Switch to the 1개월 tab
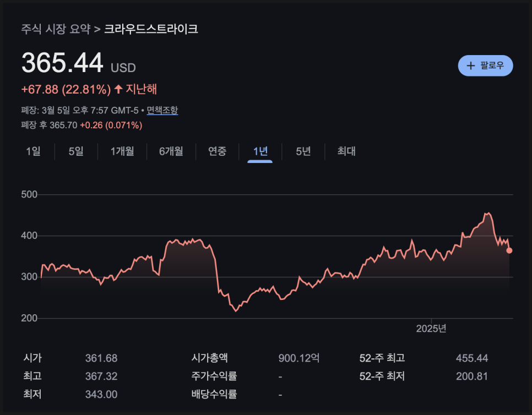 click(122, 151)
